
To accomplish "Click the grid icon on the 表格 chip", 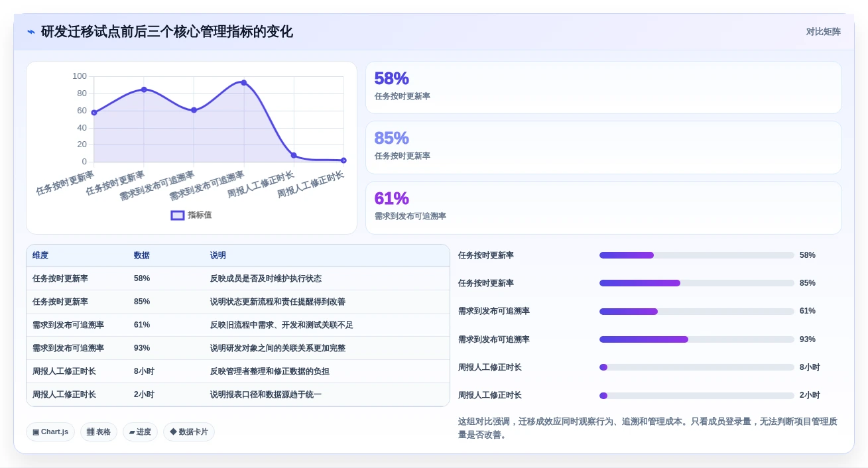I will coord(90,432).
